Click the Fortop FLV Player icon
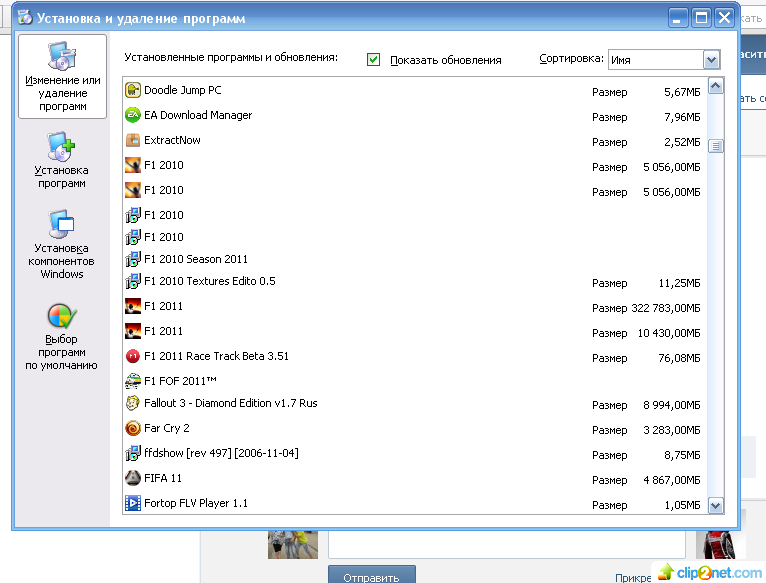This screenshot has height=583, width=766. (x=132, y=503)
